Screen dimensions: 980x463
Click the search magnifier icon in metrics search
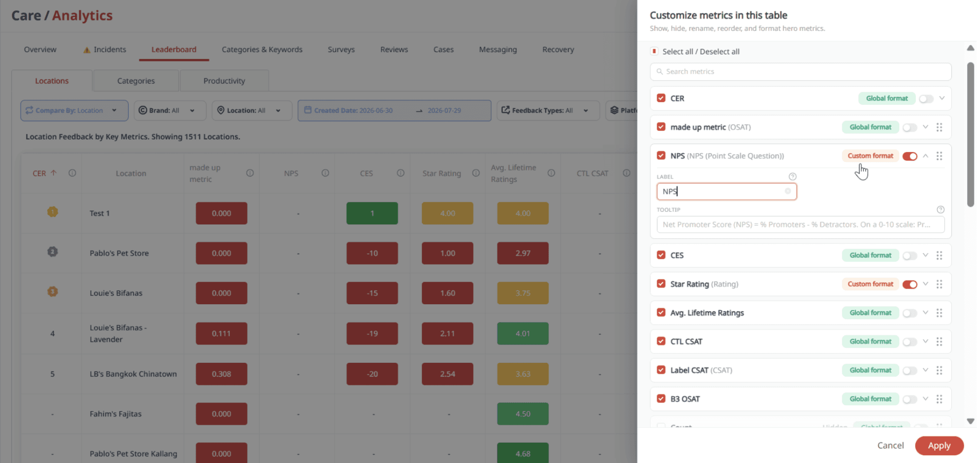pos(659,72)
